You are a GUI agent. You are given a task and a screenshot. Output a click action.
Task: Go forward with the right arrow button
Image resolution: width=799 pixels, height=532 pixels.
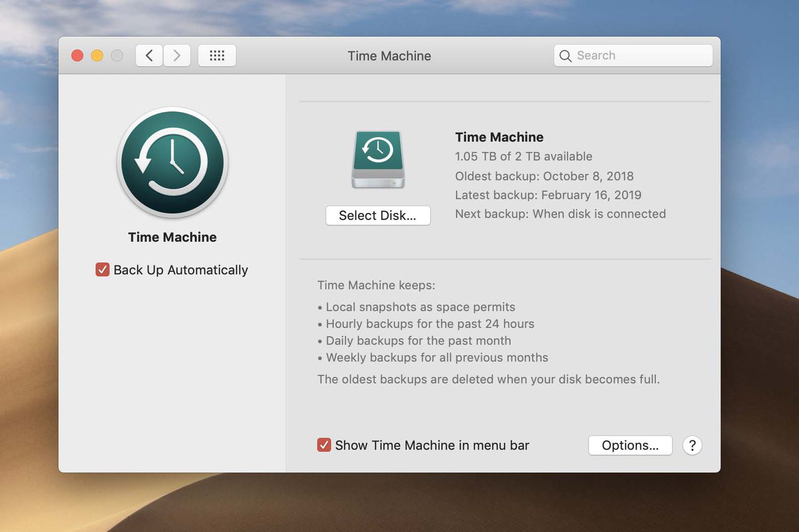tap(177, 55)
